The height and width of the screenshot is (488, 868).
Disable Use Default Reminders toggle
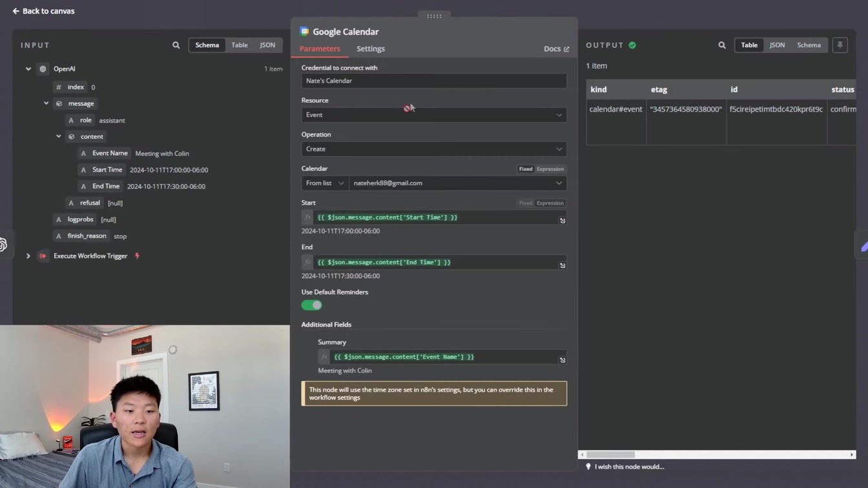pos(311,305)
